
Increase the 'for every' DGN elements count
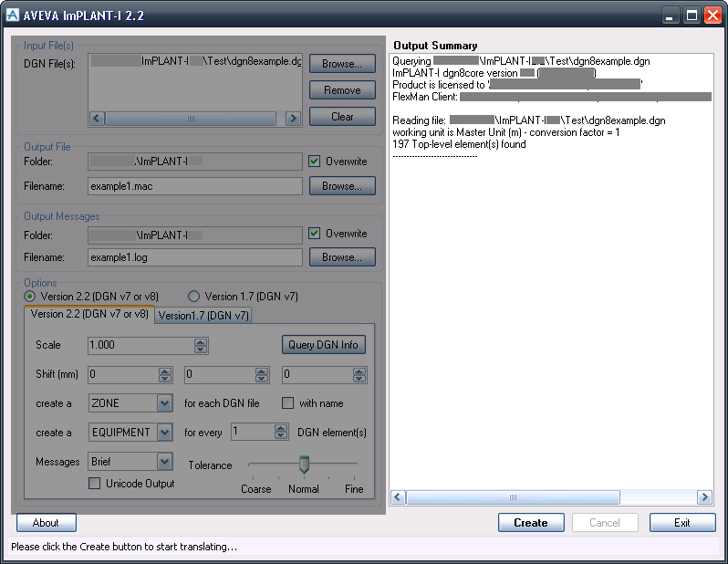280,429
